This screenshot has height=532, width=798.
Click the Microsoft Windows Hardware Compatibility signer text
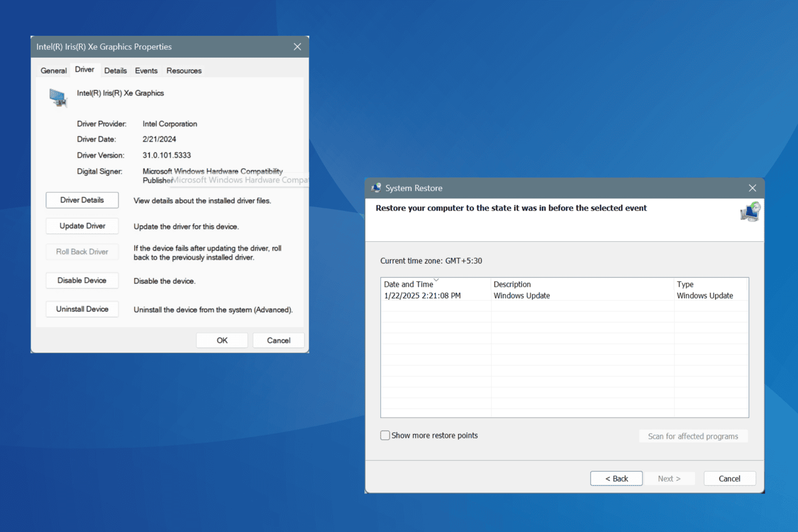tap(212, 176)
